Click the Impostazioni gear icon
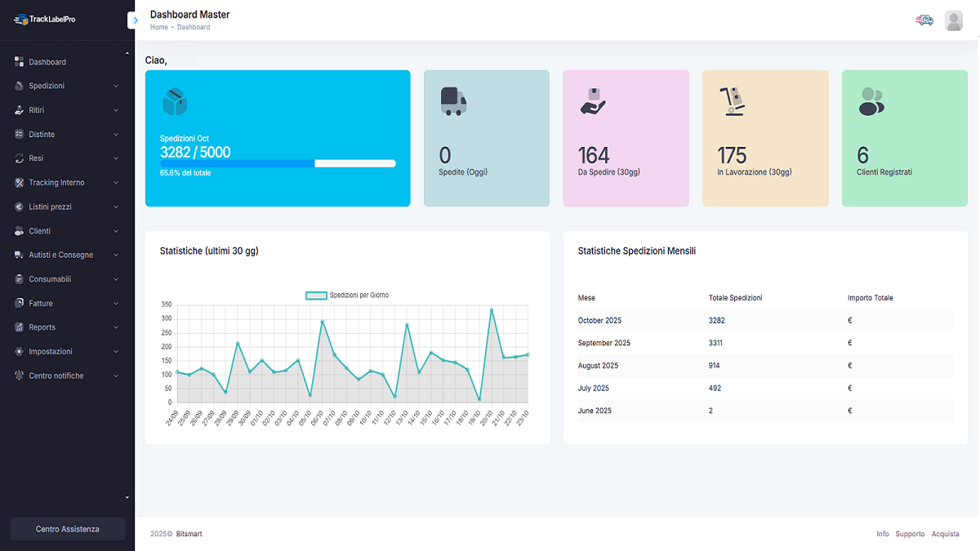 pyautogui.click(x=20, y=352)
